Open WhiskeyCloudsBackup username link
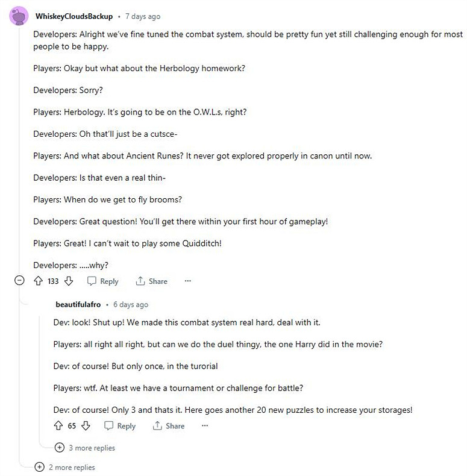This screenshot has width=467, height=476. (x=74, y=16)
